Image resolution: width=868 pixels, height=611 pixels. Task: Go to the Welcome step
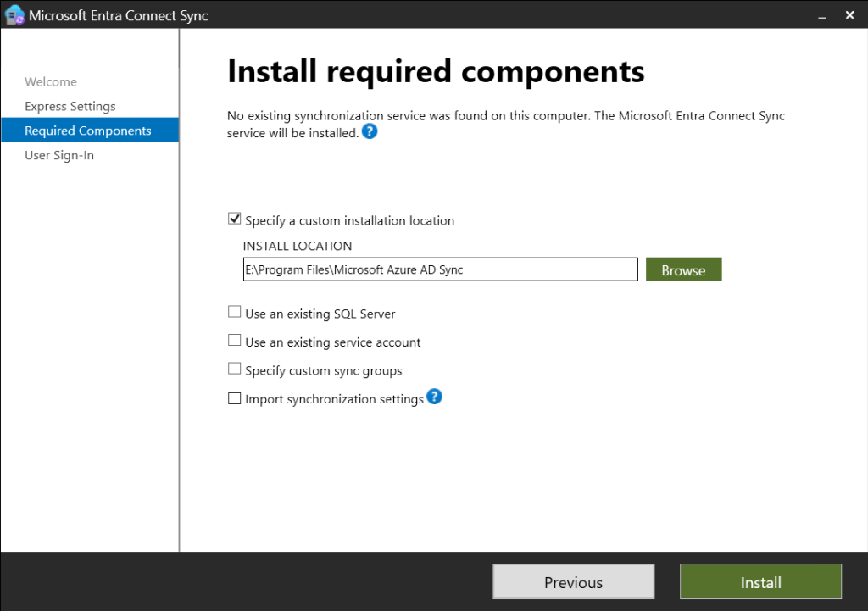tap(51, 82)
